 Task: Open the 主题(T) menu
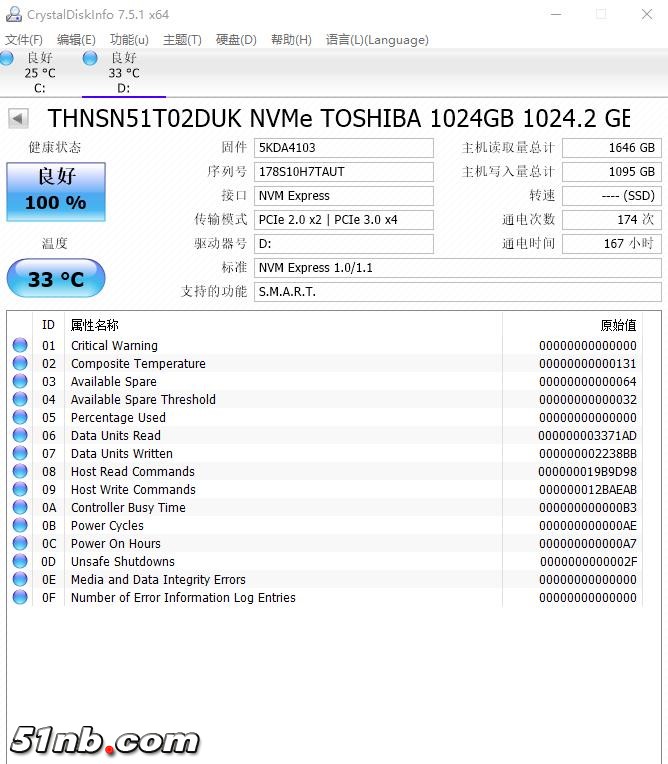click(182, 40)
